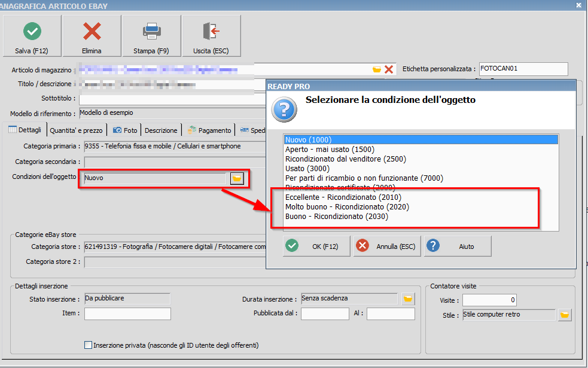Open folder icon next to Articolo di magazzino
The height and width of the screenshot is (368, 588).
[376, 69]
